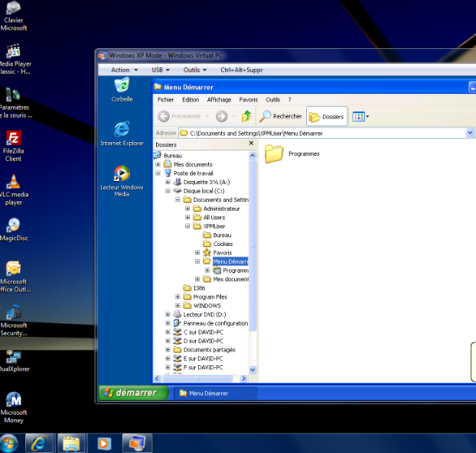Toggle the Dossiers folder pane button
The image size is (476, 453).
coord(327,116)
